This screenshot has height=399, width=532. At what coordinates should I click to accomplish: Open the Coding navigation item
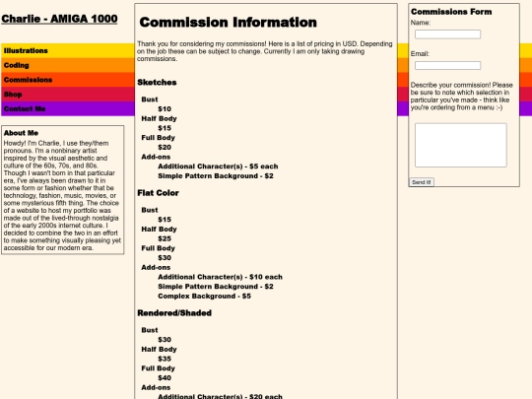tap(17, 65)
